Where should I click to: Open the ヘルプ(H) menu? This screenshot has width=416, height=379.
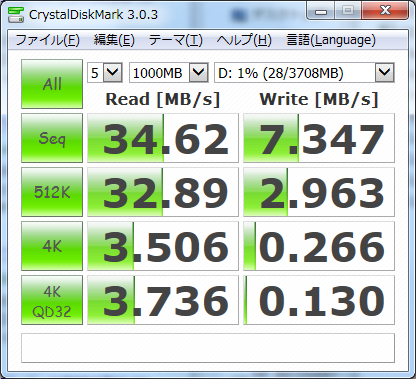pos(244,40)
